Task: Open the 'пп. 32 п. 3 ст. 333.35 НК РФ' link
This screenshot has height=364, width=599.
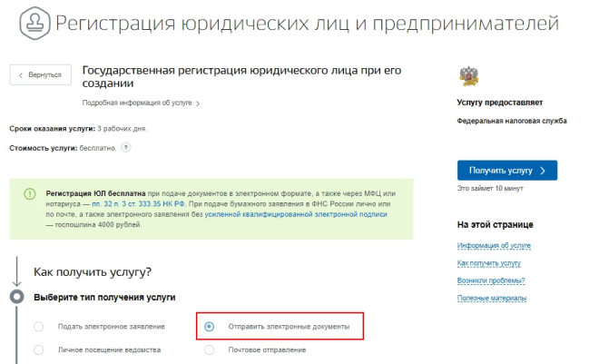Action: pyautogui.click(x=138, y=204)
